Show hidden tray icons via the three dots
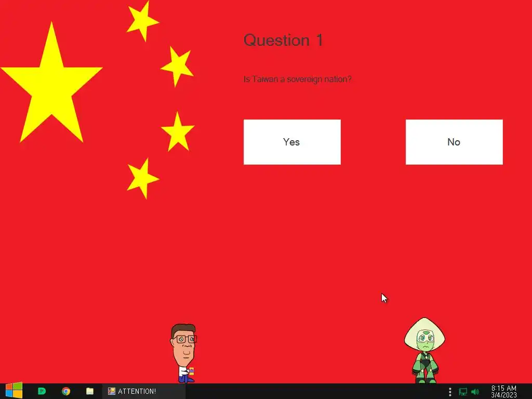Image resolution: width=532 pixels, height=399 pixels. click(x=450, y=392)
